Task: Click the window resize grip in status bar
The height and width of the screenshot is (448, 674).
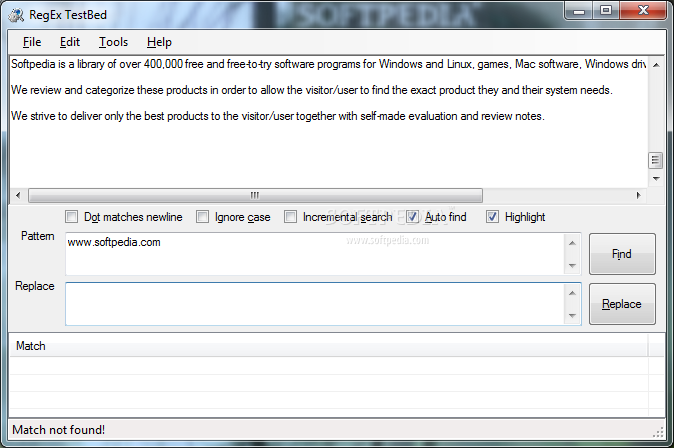Action: tap(659, 432)
